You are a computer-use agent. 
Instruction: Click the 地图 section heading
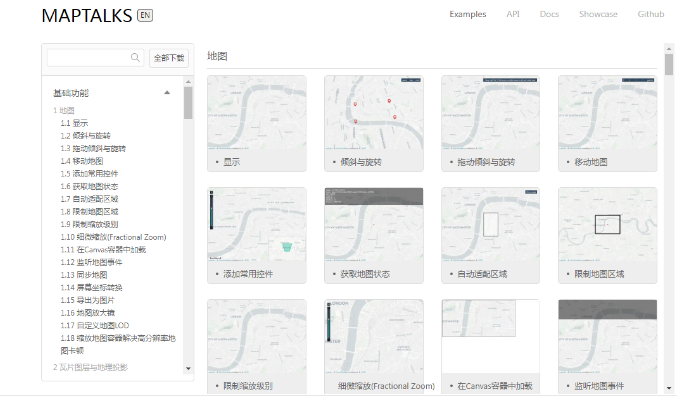[217, 56]
